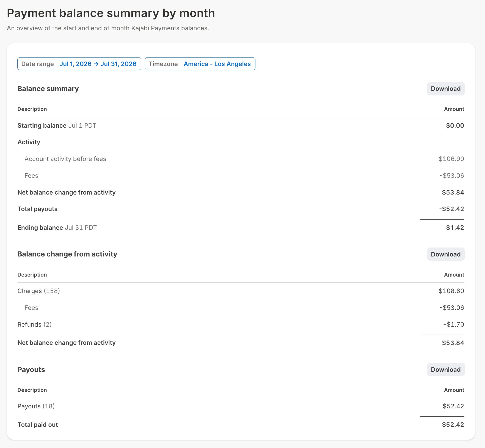Image resolution: width=485 pixels, height=448 pixels.
Task: Click the Ending balance amount $1.42
Action: [x=455, y=228]
